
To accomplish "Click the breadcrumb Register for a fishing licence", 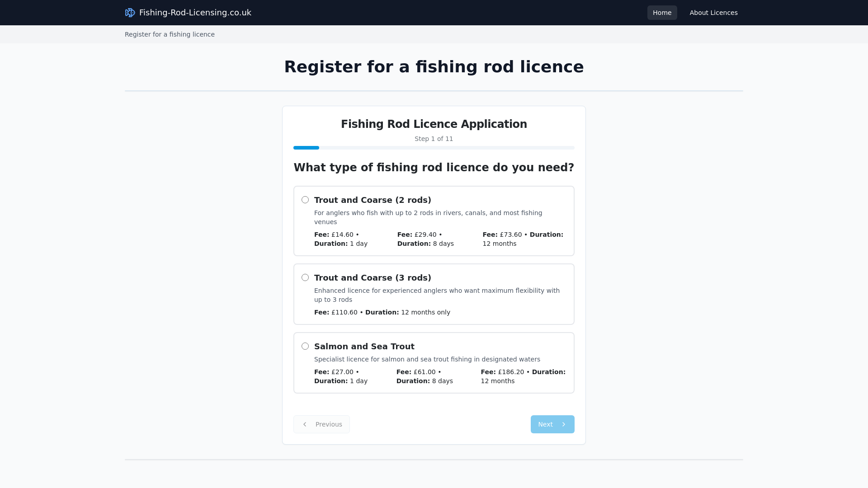I will [170, 34].
